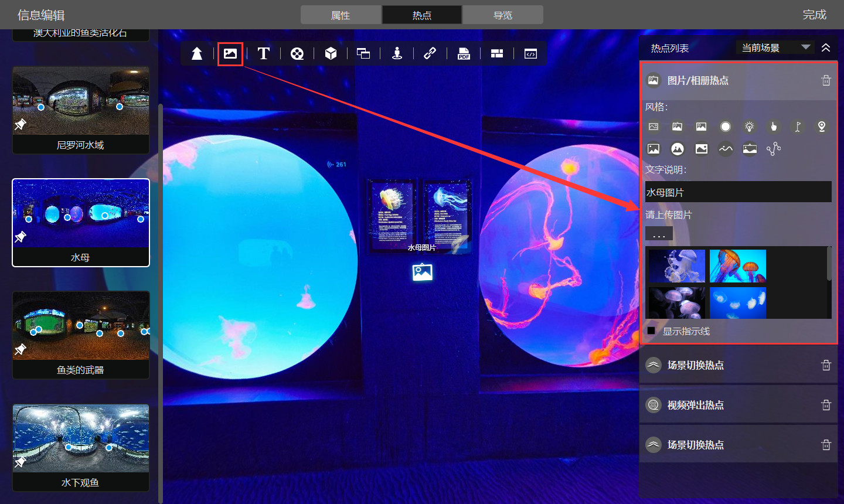Select the embed code hotspot tool
The width and height of the screenshot is (844, 504).
pos(530,54)
